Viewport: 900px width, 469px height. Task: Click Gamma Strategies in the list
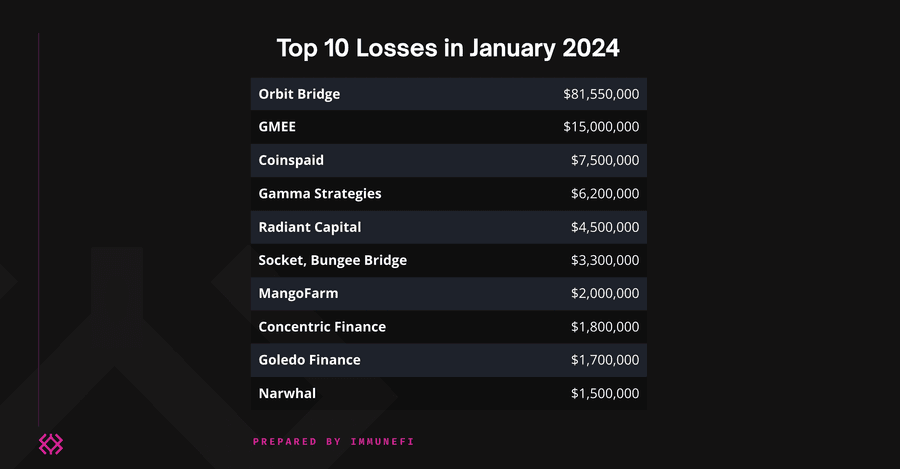tap(320, 193)
